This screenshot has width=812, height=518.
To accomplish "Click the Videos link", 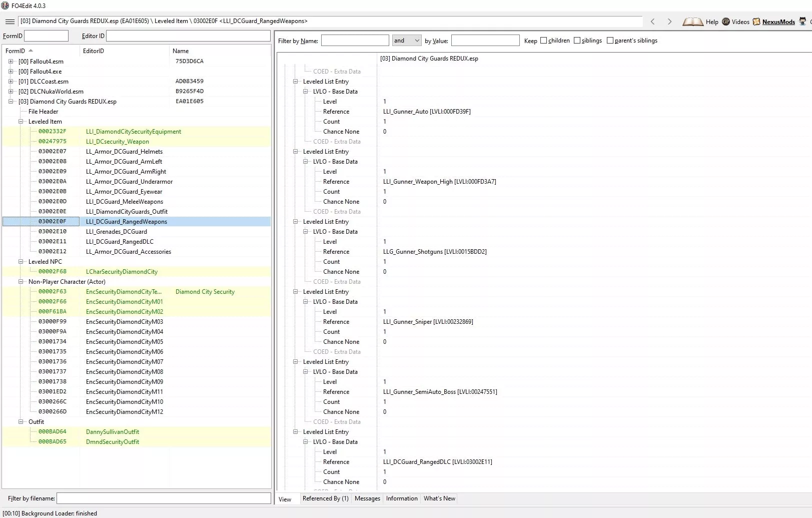I will click(x=740, y=22).
